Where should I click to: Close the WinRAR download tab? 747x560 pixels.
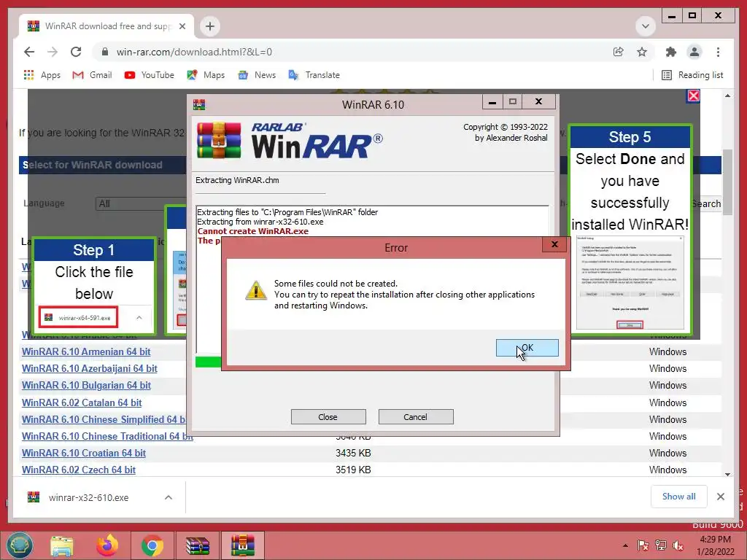coord(182,26)
